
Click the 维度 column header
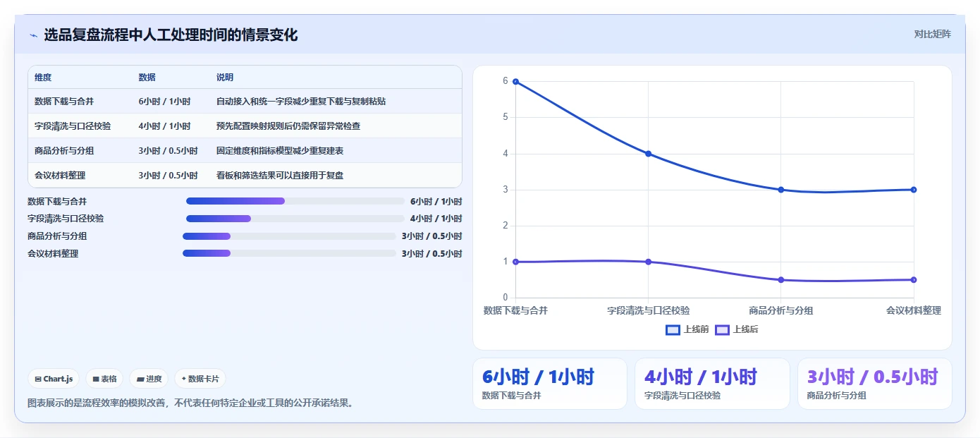pyautogui.click(x=43, y=78)
